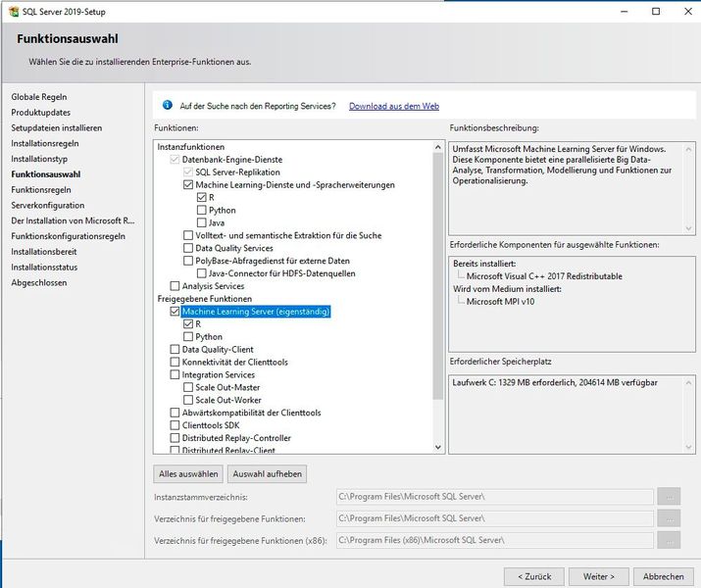Viewport: 701px width, 588px height.
Task: Go back with the Zurück button
Action: coord(534,577)
